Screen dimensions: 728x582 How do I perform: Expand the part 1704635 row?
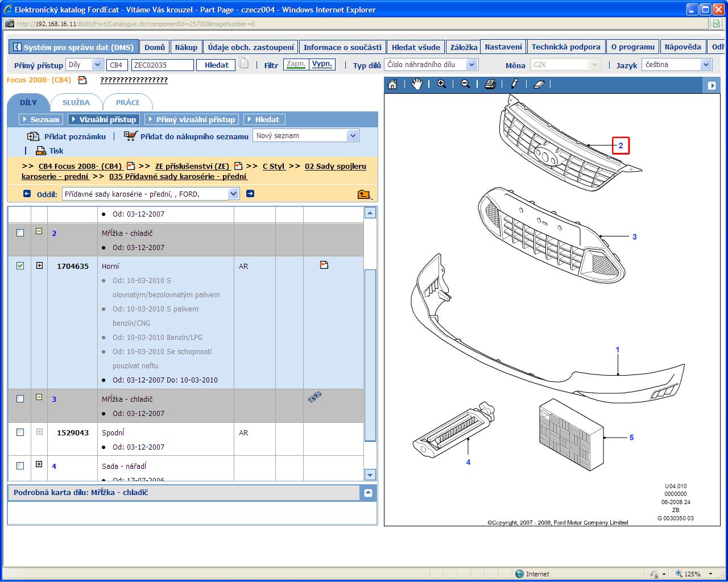39,265
